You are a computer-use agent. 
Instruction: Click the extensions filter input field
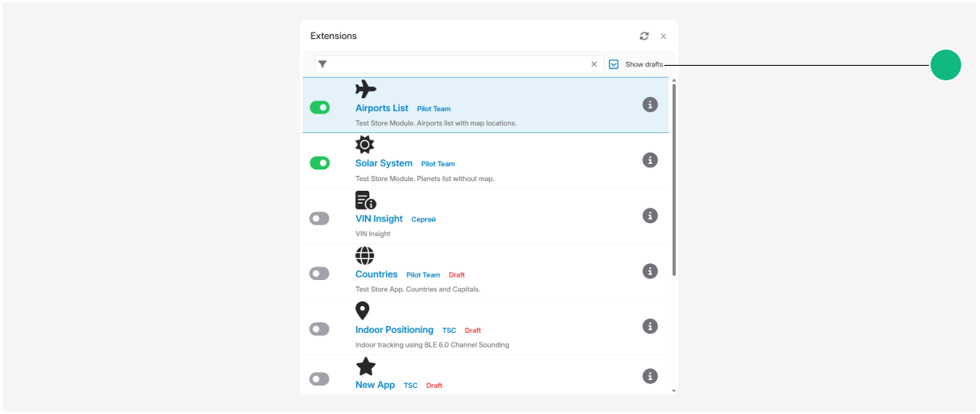point(459,64)
